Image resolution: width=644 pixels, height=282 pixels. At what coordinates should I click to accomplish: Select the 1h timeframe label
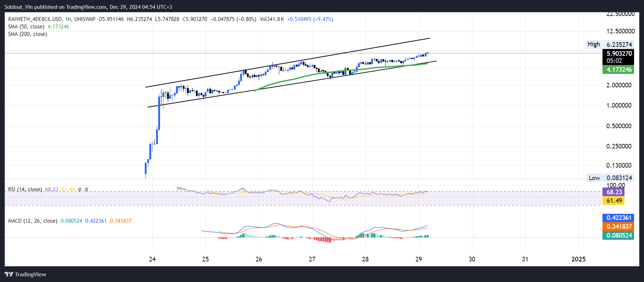pyautogui.click(x=68, y=19)
